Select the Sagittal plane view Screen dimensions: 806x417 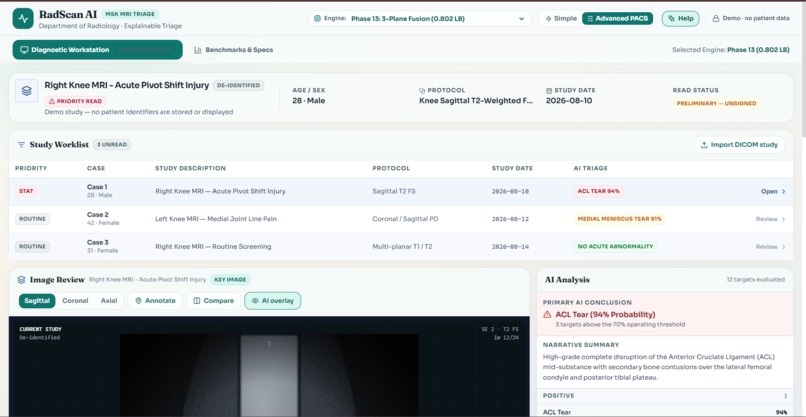tap(37, 301)
